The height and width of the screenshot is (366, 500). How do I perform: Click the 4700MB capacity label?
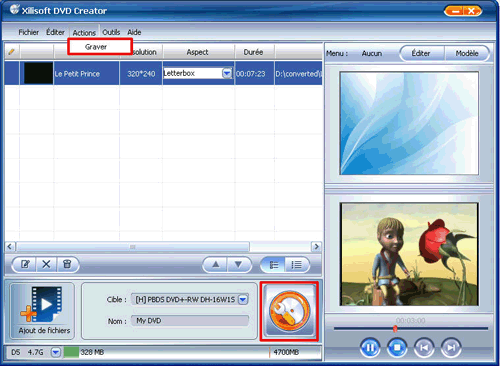pyautogui.click(x=286, y=352)
